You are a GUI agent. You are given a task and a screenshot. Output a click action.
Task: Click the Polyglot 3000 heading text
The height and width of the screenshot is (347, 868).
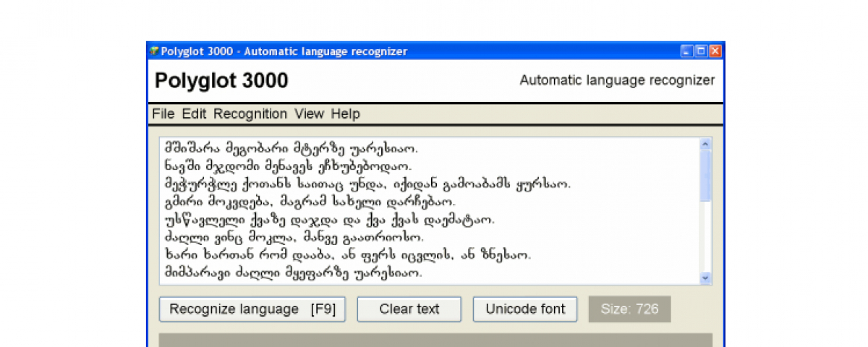pos(221,81)
